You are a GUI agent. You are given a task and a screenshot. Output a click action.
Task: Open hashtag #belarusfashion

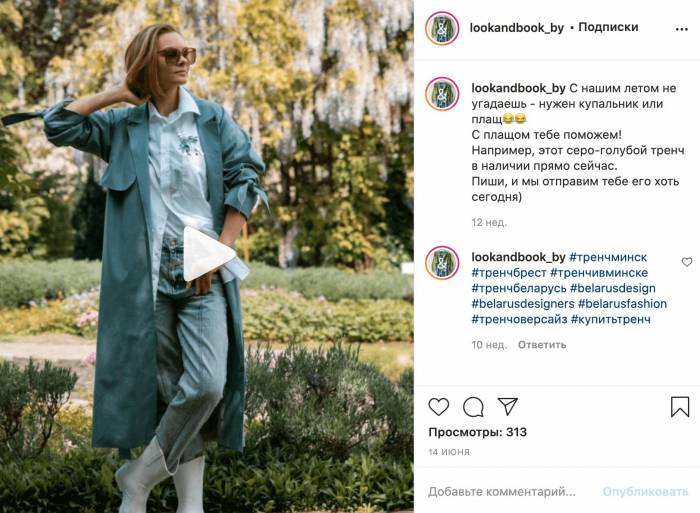click(622, 304)
